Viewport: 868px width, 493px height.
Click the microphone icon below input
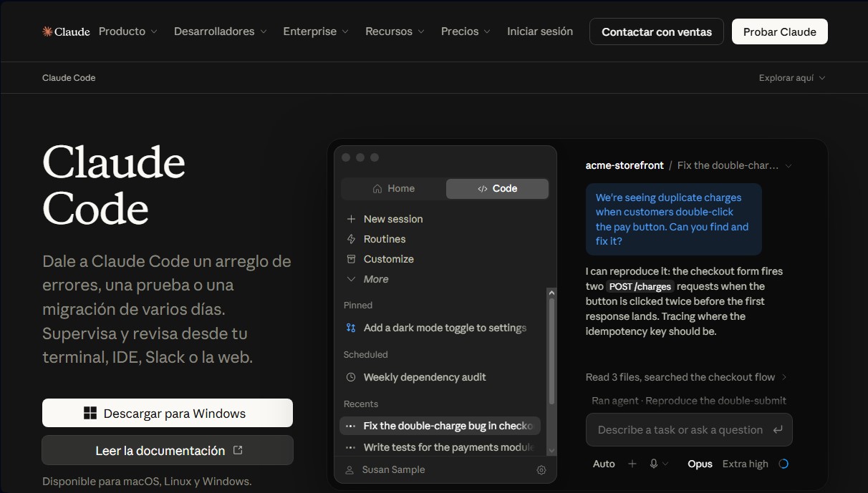pyautogui.click(x=654, y=464)
